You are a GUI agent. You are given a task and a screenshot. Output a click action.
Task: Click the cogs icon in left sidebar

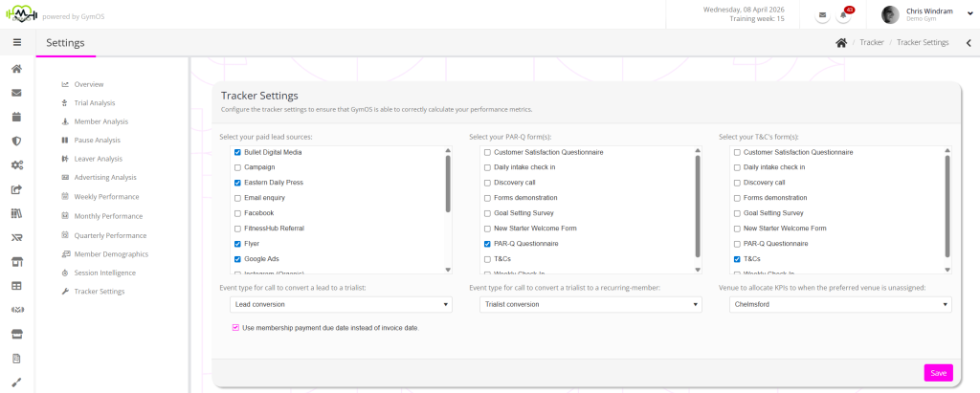[16, 164]
